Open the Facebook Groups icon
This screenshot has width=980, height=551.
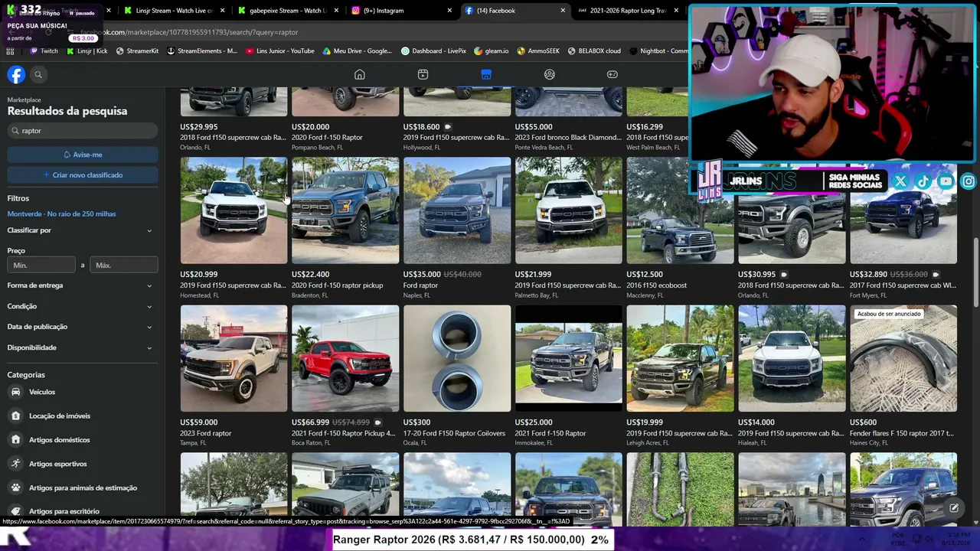pos(549,74)
